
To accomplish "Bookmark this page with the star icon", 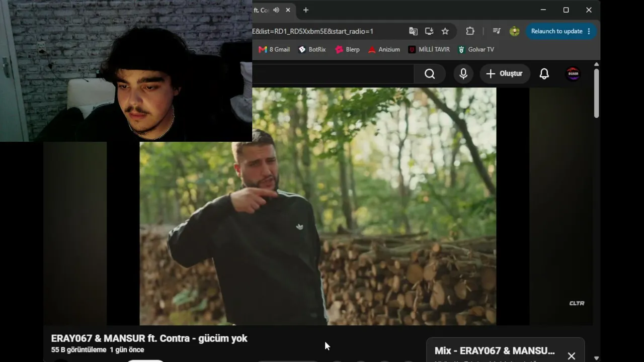I will [445, 31].
